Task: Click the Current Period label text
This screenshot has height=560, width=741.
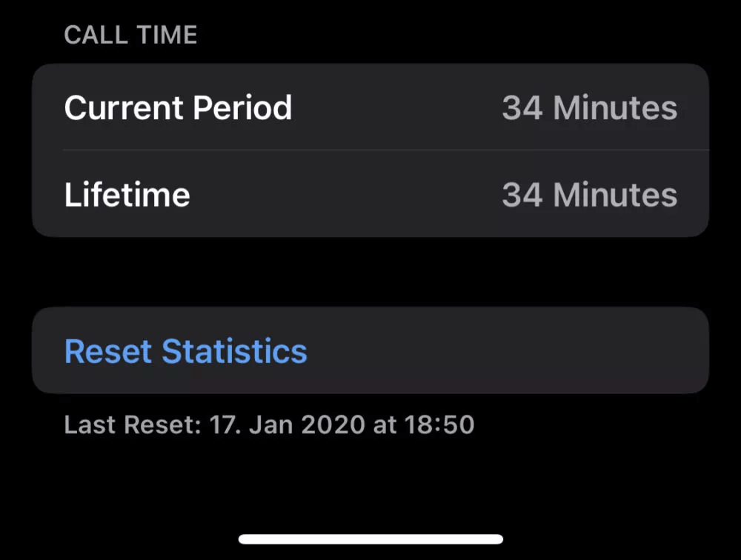Action: coord(178,107)
